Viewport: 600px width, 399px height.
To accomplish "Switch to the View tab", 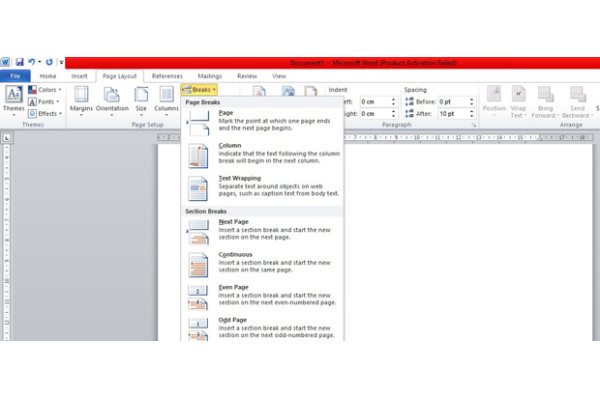I will (279, 76).
